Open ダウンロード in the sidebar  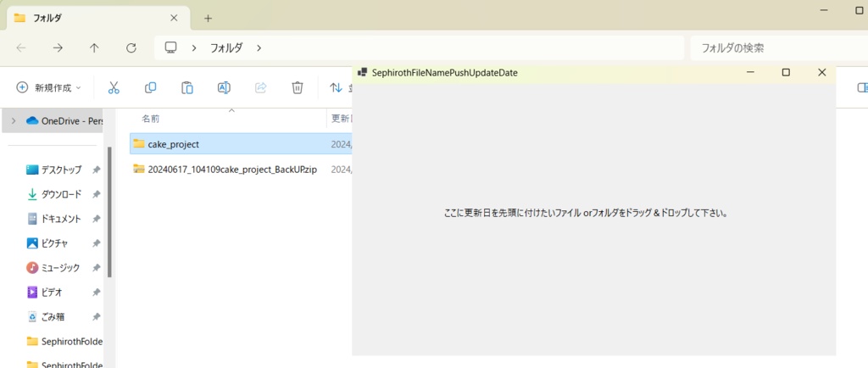pos(53,194)
